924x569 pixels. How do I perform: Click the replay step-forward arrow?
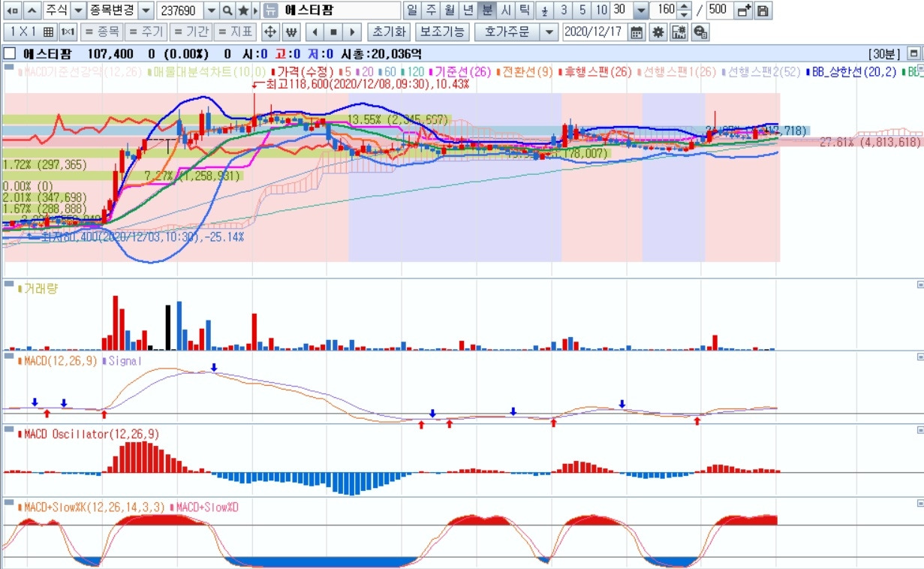352,32
